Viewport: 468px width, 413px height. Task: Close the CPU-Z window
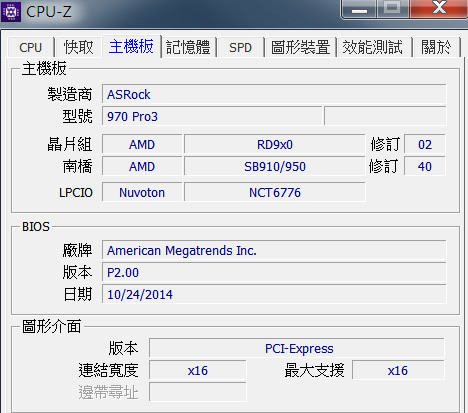(439, 9)
